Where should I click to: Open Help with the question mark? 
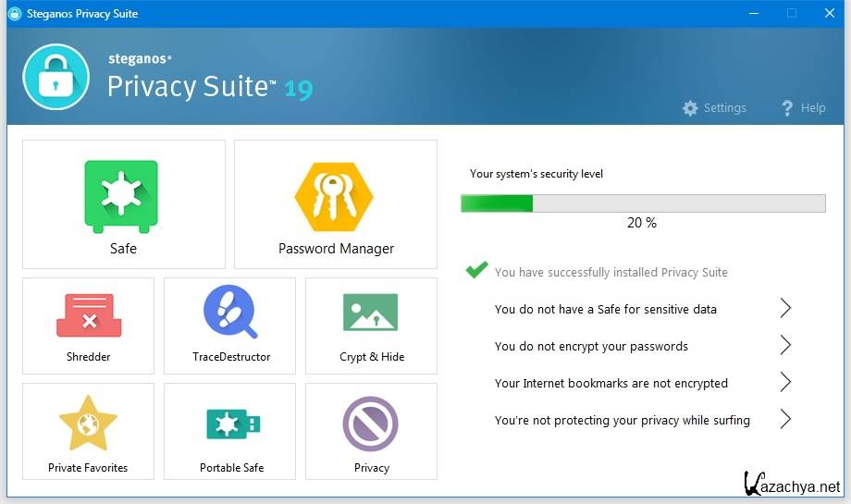point(803,108)
